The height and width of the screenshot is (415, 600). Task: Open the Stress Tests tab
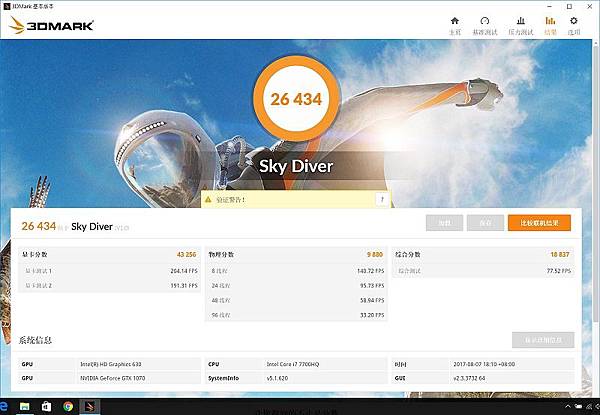click(520, 26)
